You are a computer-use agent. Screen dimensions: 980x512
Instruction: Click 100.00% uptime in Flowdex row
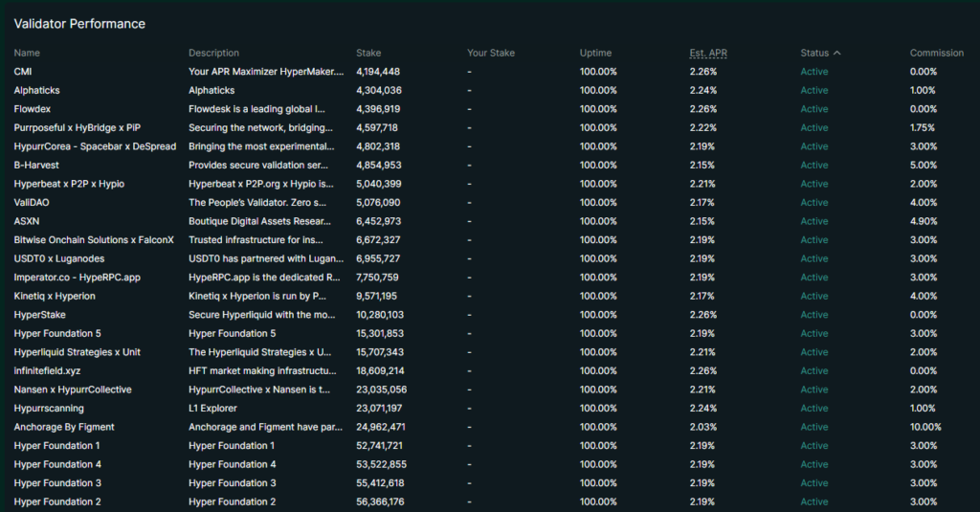598,109
